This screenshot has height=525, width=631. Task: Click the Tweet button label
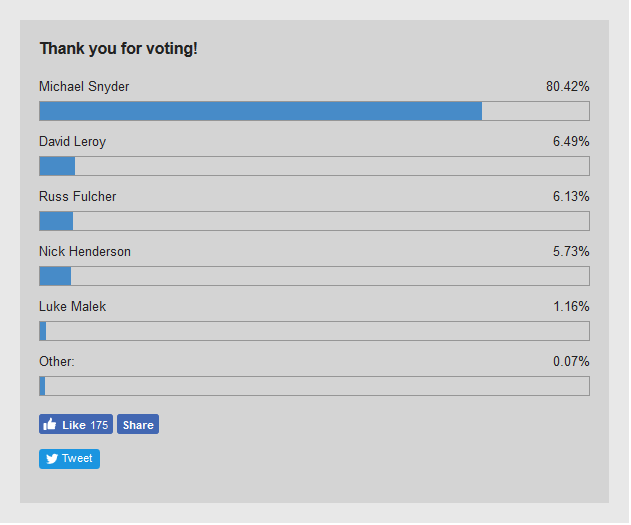pyautogui.click(x=77, y=459)
